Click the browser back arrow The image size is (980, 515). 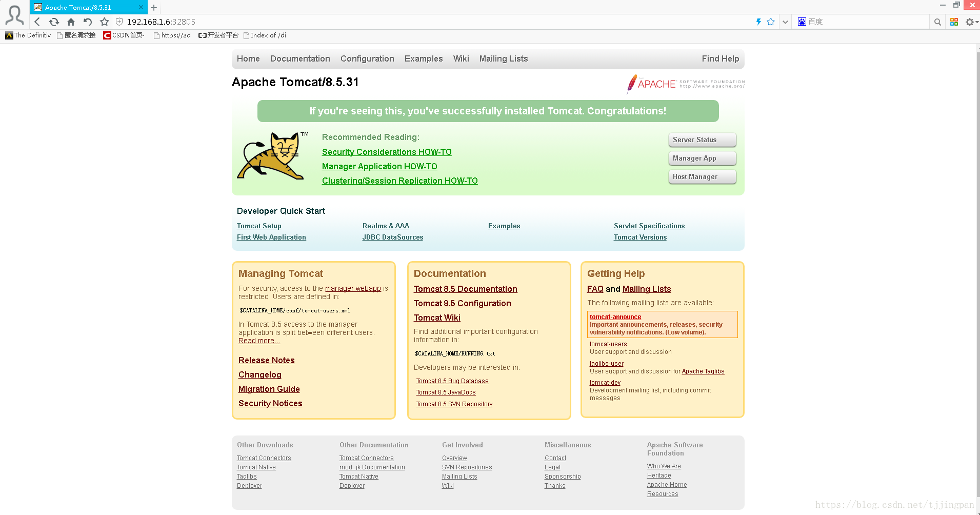tap(37, 22)
